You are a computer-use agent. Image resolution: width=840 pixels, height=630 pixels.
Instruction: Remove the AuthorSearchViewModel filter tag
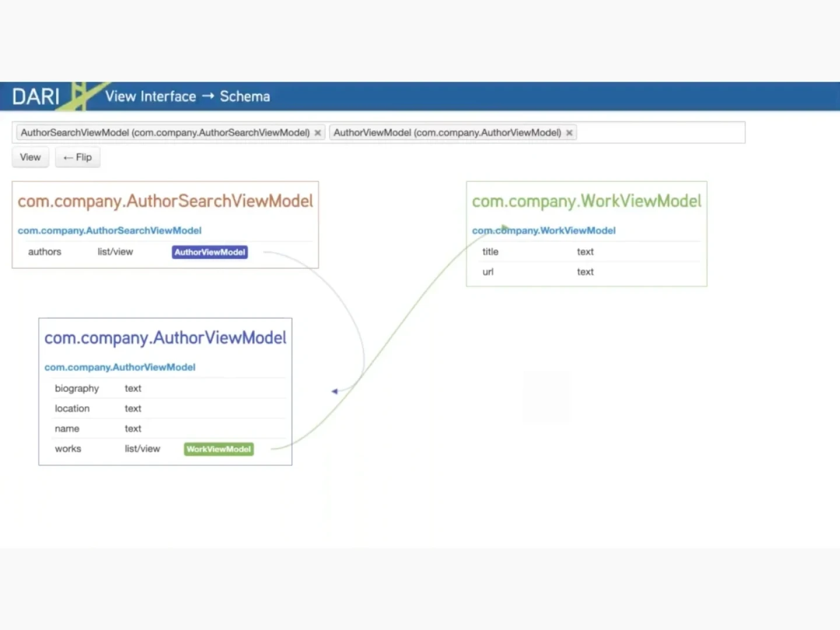pos(317,132)
